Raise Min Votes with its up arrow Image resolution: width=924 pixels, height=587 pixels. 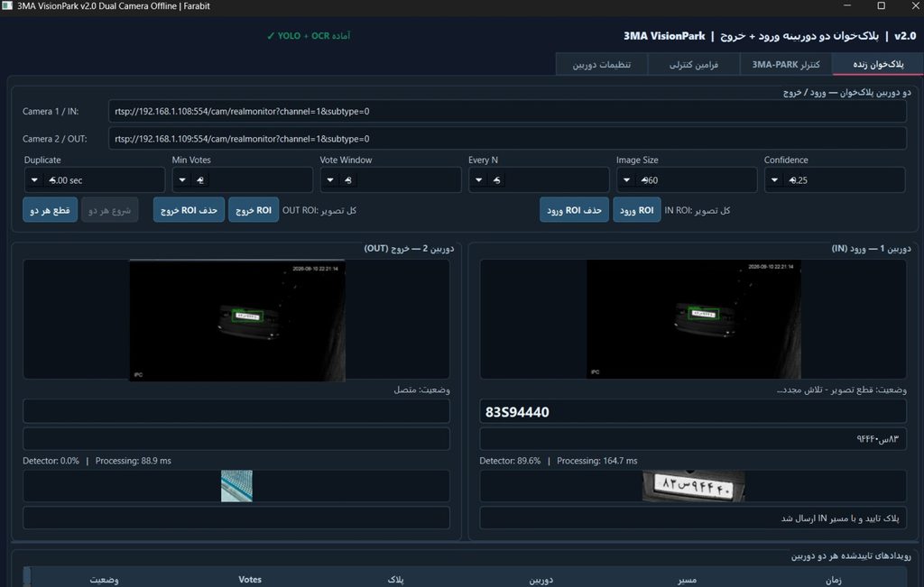[x=200, y=180]
